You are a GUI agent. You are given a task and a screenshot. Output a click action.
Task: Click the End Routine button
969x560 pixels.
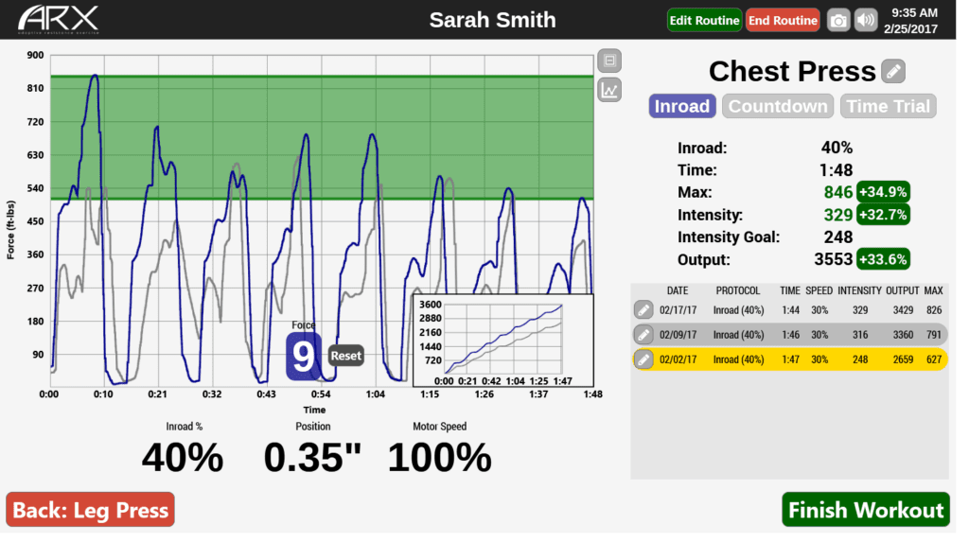click(783, 21)
